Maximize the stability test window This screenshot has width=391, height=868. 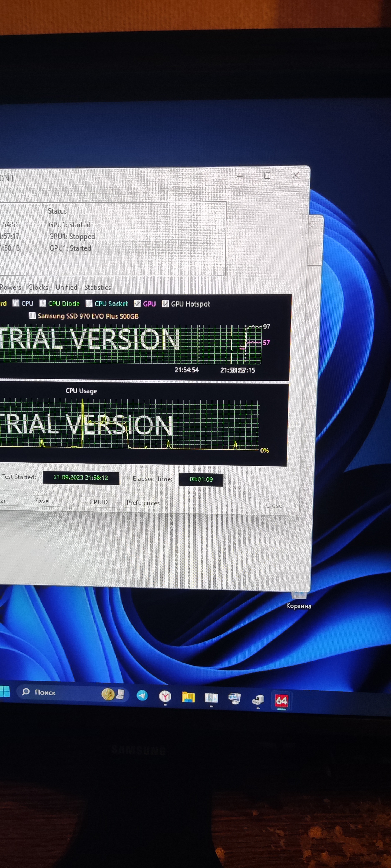[267, 176]
